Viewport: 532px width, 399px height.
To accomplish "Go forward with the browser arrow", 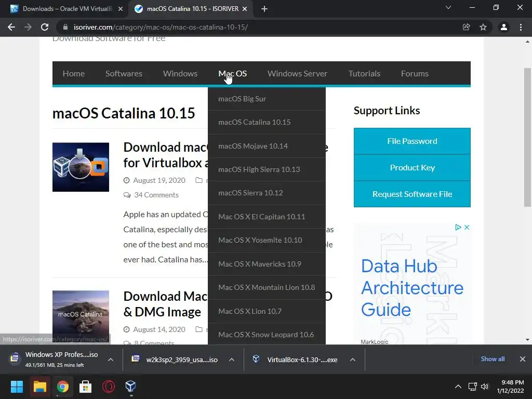I will [28, 27].
